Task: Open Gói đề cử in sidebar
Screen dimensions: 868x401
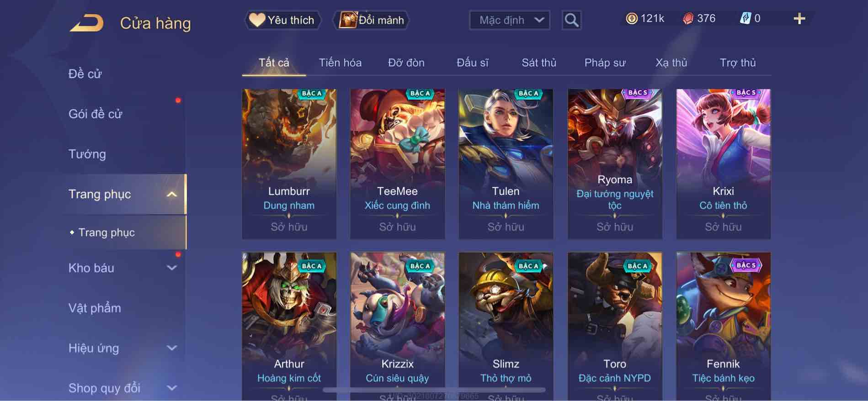Action: click(95, 114)
